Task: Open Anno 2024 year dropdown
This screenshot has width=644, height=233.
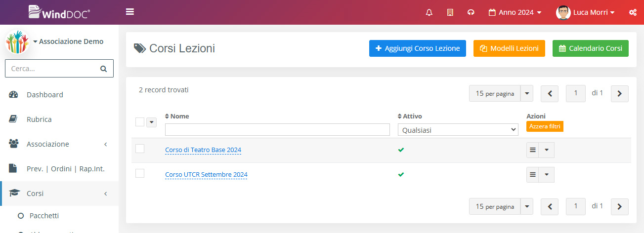Action: pos(515,12)
